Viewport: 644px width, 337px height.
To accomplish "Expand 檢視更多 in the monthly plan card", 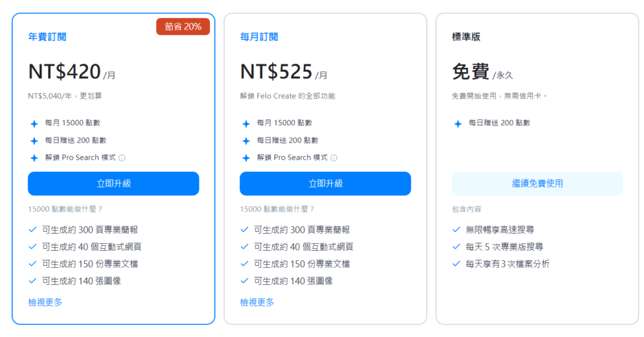I will click(257, 302).
